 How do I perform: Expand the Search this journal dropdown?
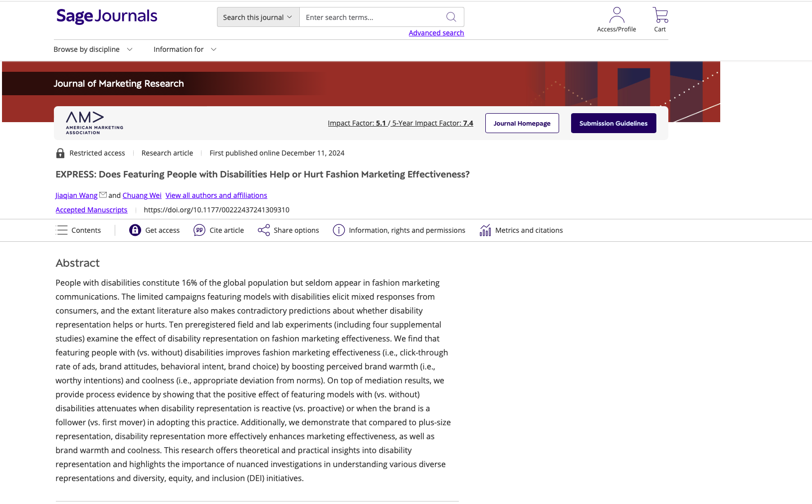pos(257,16)
